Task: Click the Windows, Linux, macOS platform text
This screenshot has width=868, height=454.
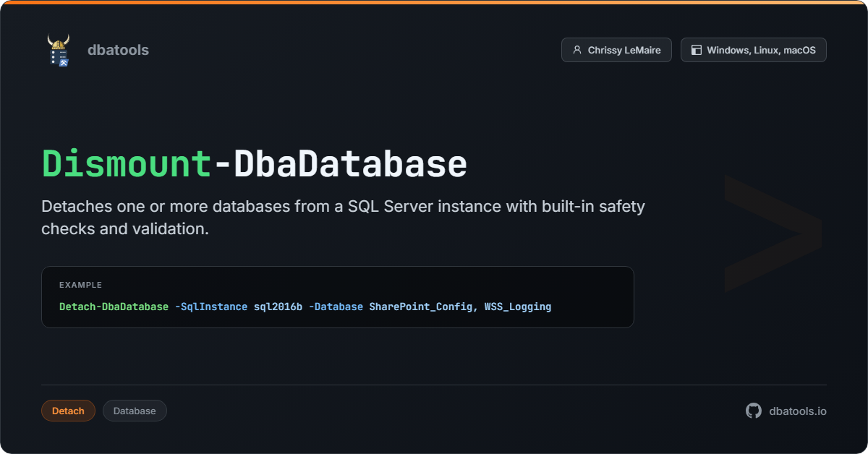Action: point(761,50)
